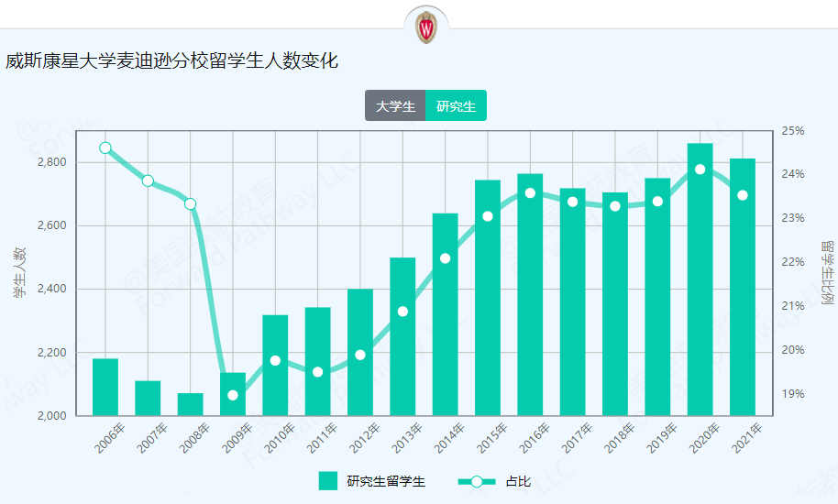Click the 2008年 percentage line point
The width and height of the screenshot is (838, 504).
click(x=191, y=204)
